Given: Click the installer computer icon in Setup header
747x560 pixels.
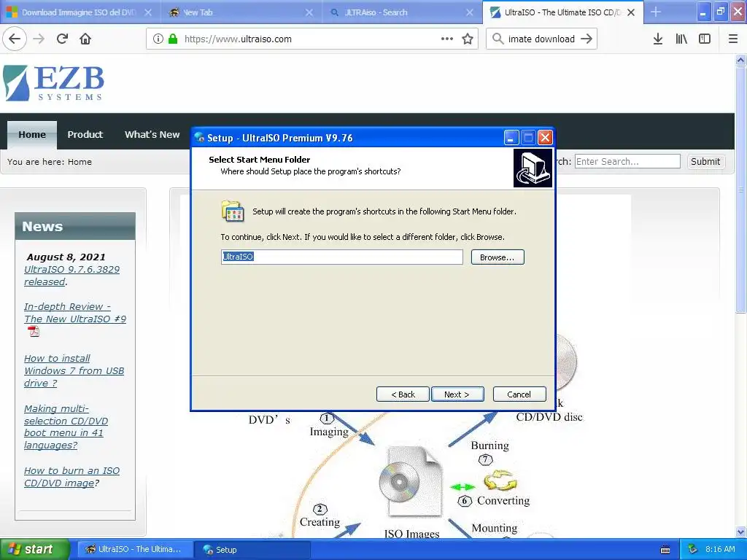Looking at the screenshot, I should (x=533, y=168).
